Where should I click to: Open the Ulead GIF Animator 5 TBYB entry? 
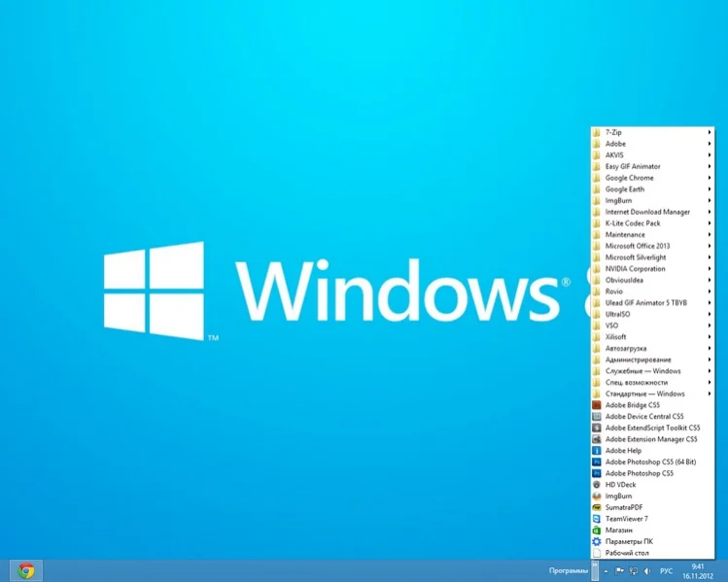pos(652,303)
